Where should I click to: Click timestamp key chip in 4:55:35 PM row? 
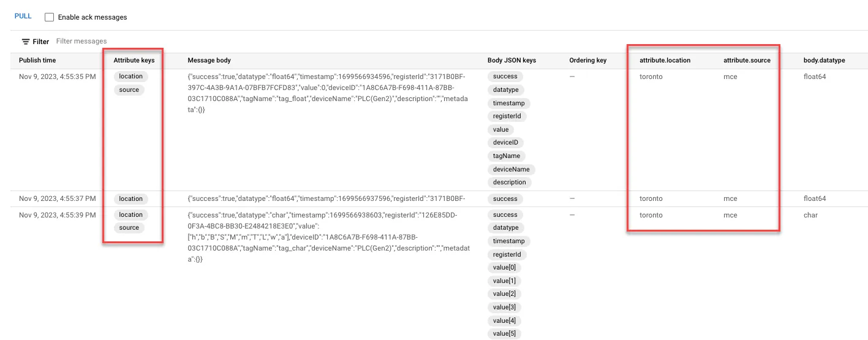pyautogui.click(x=508, y=103)
